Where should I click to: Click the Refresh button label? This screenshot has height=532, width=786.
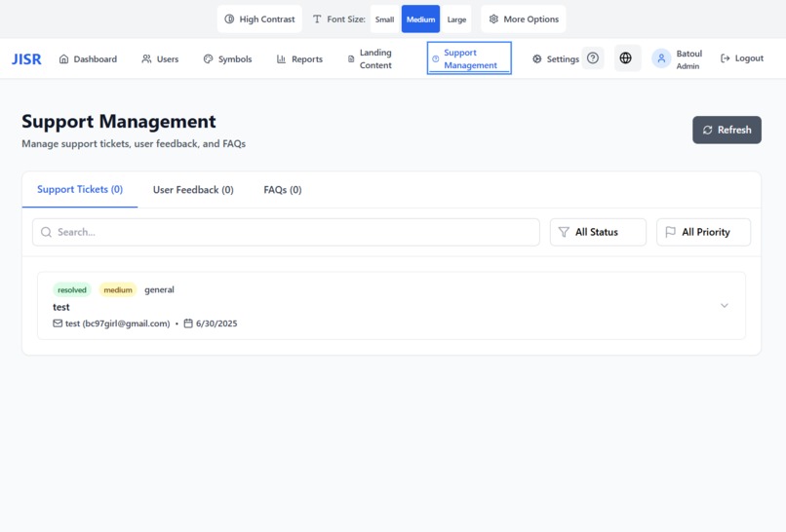pos(734,131)
